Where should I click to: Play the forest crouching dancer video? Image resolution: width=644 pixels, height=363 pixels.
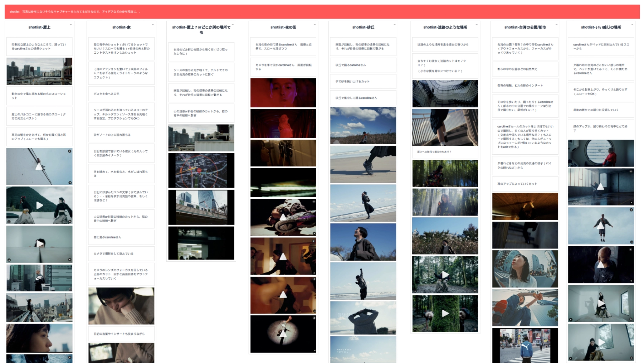coord(445,275)
